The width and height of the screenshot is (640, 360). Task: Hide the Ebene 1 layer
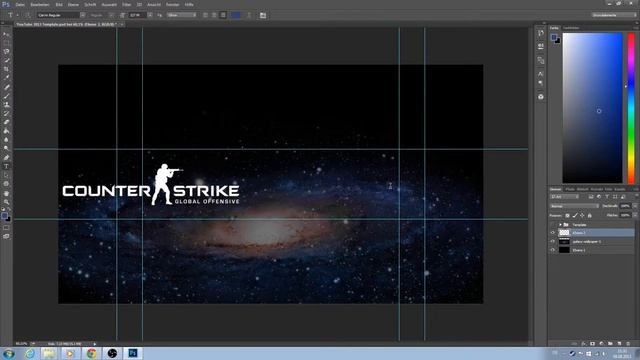pyautogui.click(x=553, y=250)
